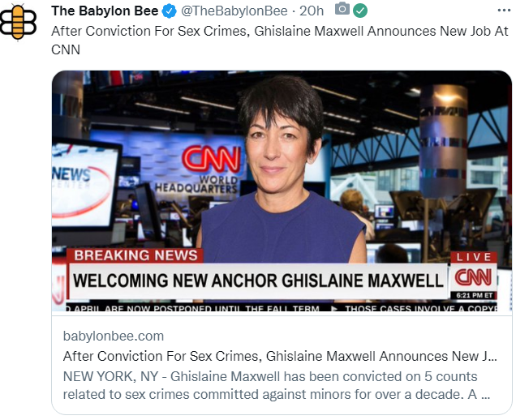Open The Babylon Bee profile avatar
The height and width of the screenshot is (420, 516).
click(17, 23)
